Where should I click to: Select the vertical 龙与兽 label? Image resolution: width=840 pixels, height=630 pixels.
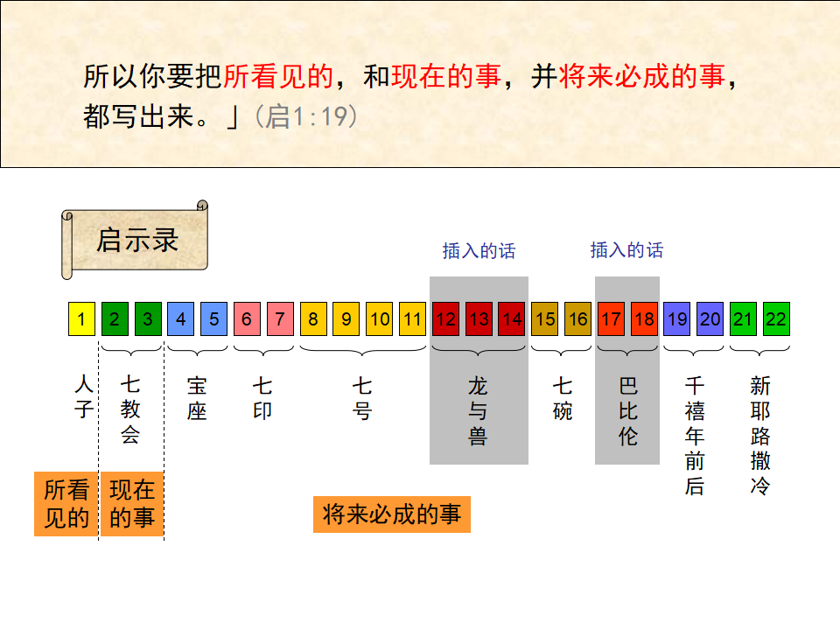pyautogui.click(x=478, y=411)
